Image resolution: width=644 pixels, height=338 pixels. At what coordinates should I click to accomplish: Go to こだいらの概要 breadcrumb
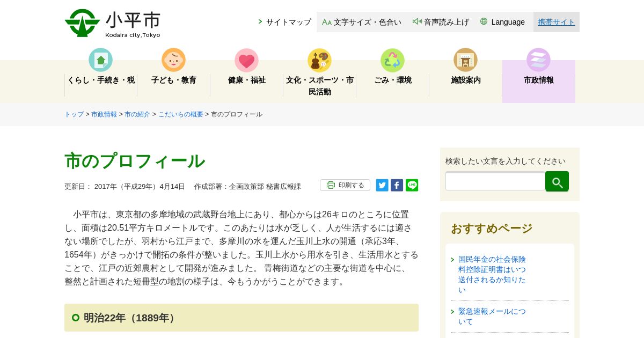point(181,114)
